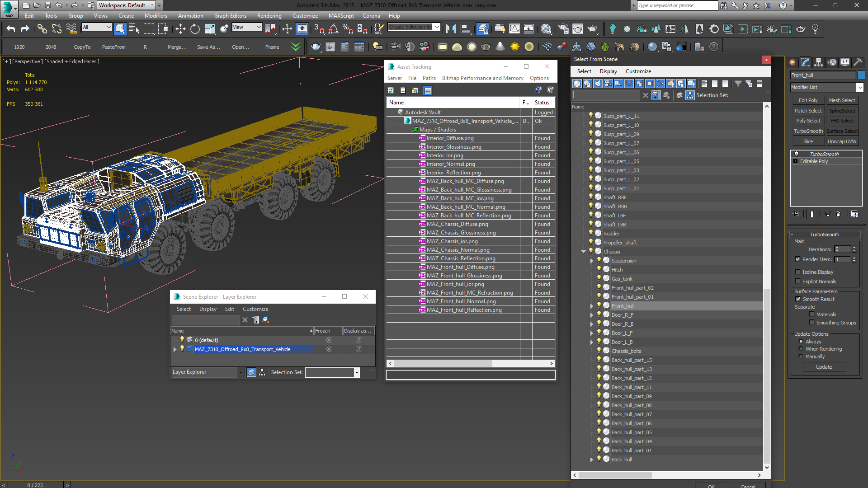Toggle Display Geometry filter in Select From Scene
868x488 pixels.
(577, 84)
